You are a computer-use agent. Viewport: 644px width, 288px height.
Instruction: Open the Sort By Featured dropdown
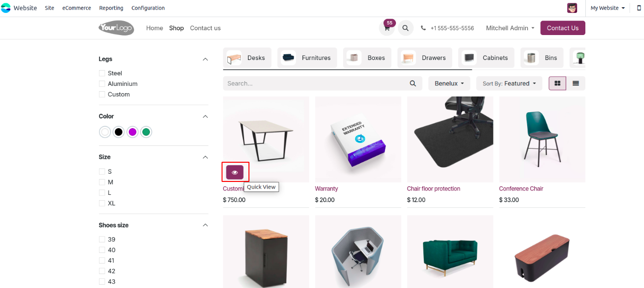tap(509, 84)
